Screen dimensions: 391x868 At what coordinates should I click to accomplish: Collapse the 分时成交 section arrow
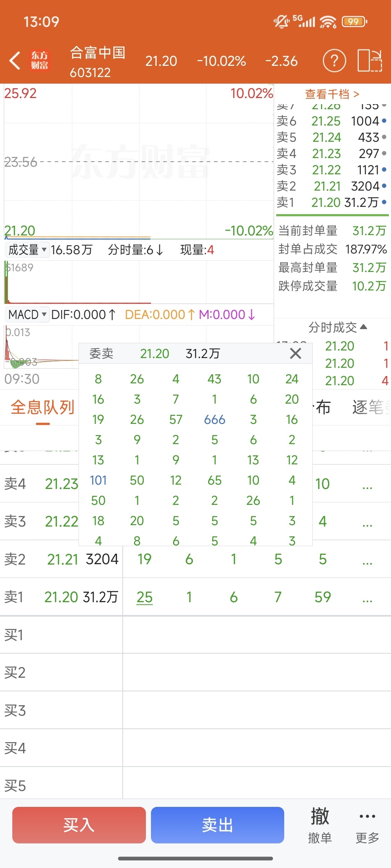click(x=364, y=327)
